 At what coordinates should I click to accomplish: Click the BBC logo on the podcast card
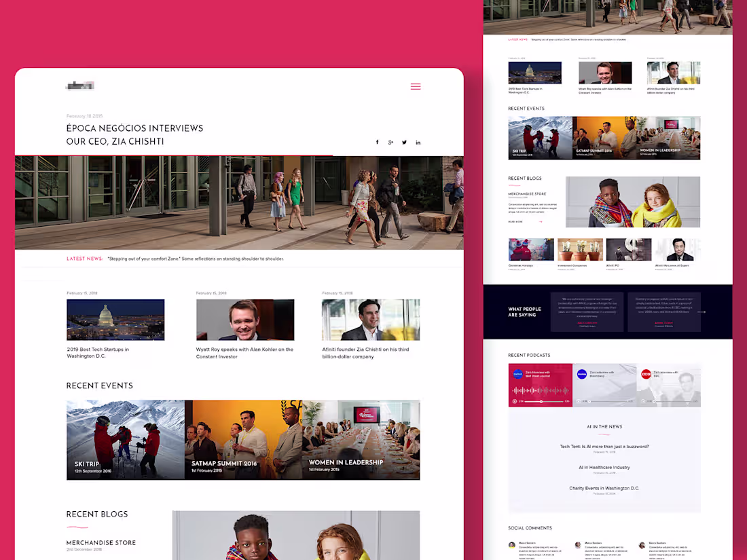(645, 374)
